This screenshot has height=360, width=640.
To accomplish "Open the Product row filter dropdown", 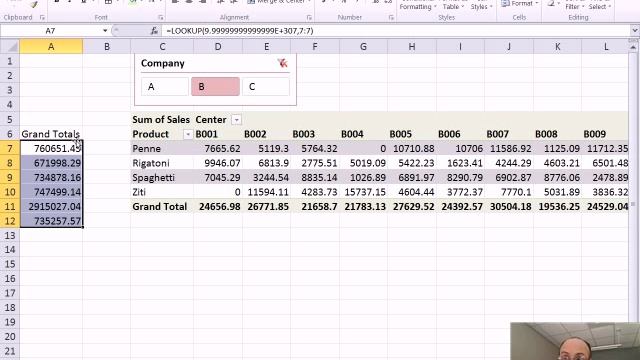I will [x=187, y=134].
